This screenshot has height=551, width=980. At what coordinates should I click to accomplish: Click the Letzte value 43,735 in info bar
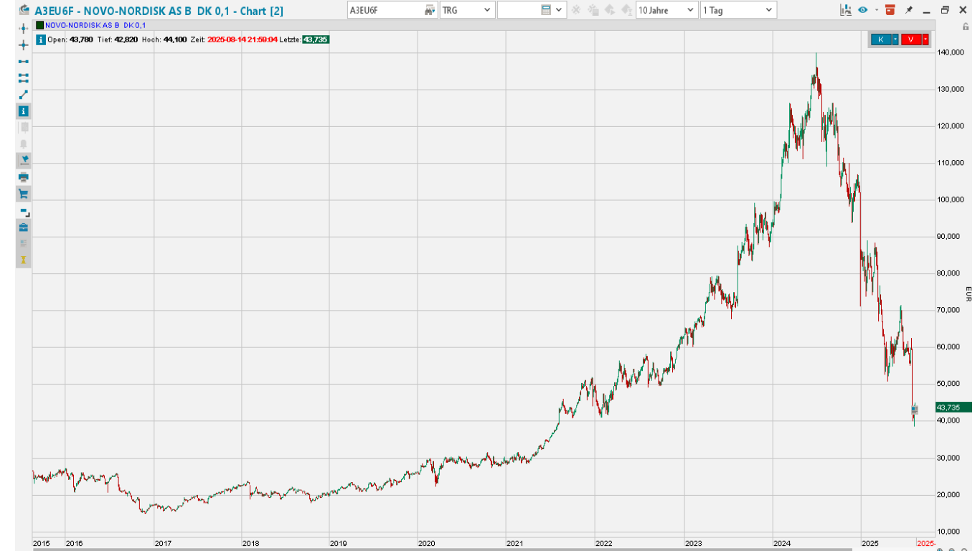pyautogui.click(x=316, y=39)
